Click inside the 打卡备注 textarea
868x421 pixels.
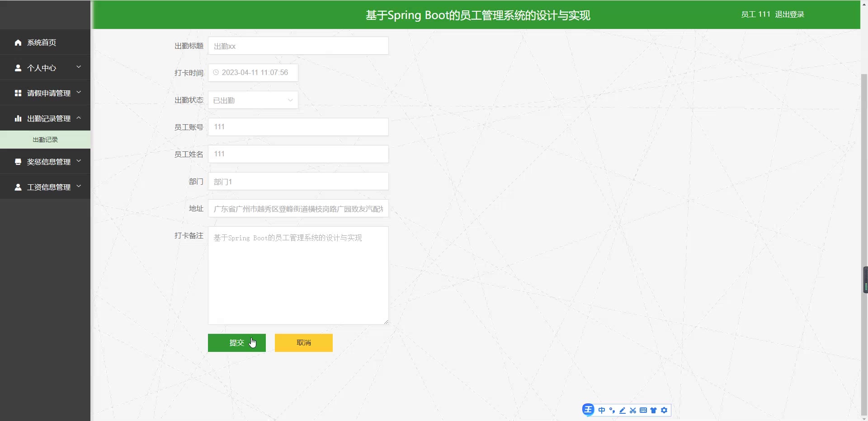coord(298,276)
